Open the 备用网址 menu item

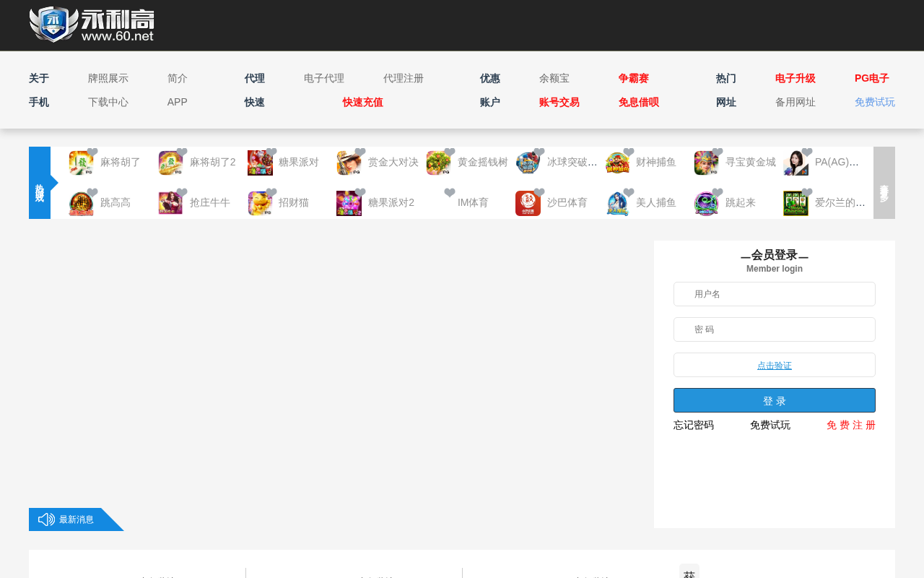coord(796,103)
